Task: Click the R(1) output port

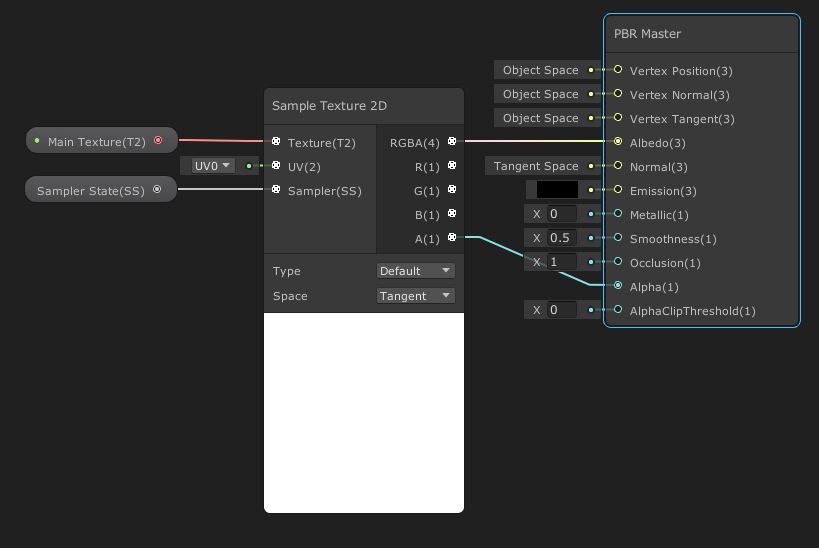Action: tap(452, 165)
